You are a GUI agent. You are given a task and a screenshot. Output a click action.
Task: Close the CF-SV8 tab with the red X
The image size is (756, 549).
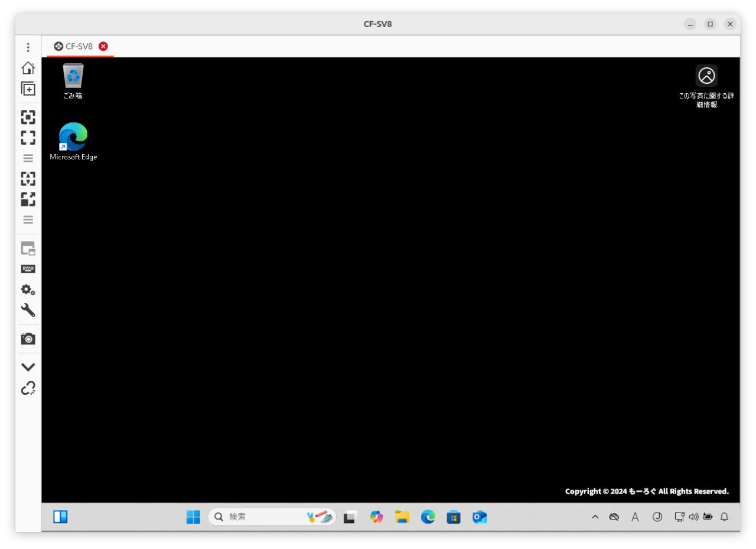point(103,46)
